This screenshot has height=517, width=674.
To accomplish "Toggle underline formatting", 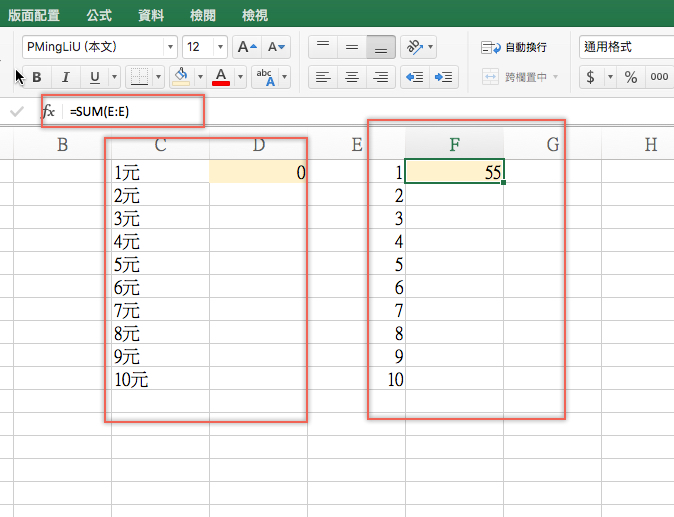I will [x=95, y=77].
